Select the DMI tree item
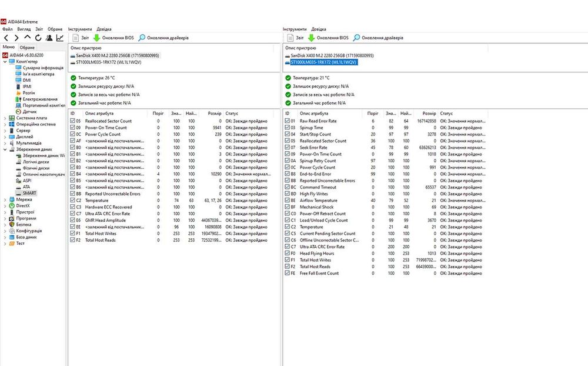Viewport: 588px width, 366px height. [26, 81]
